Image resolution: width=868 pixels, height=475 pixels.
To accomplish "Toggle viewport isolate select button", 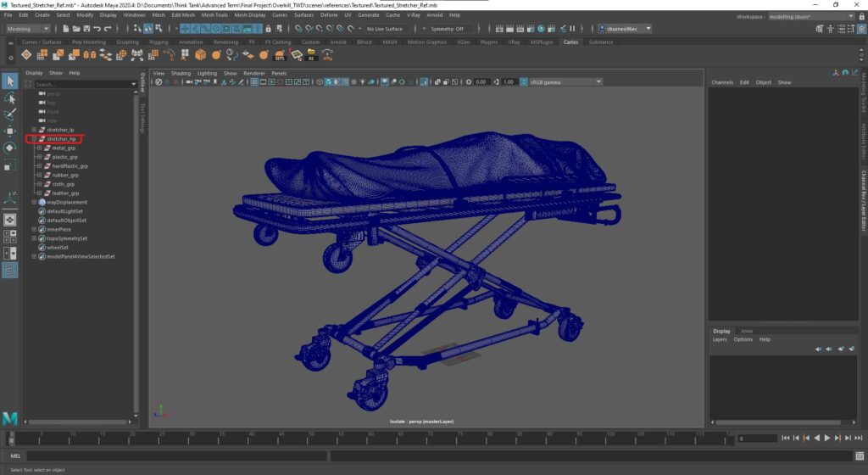I will pyautogui.click(x=424, y=82).
